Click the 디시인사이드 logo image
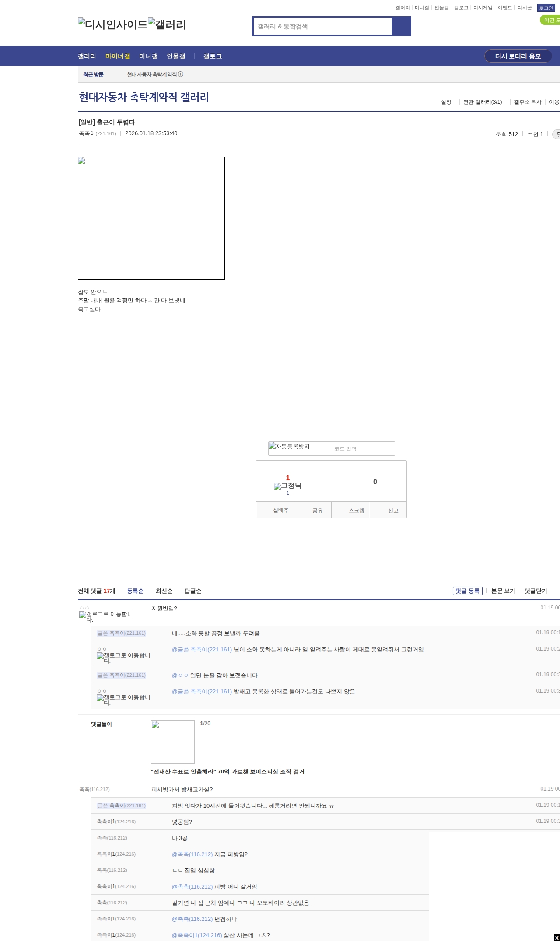Screen dimensions: 560x941 [113, 24]
